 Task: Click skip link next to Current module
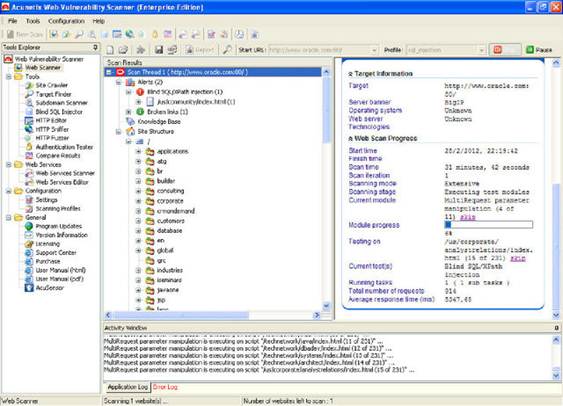tap(467, 217)
